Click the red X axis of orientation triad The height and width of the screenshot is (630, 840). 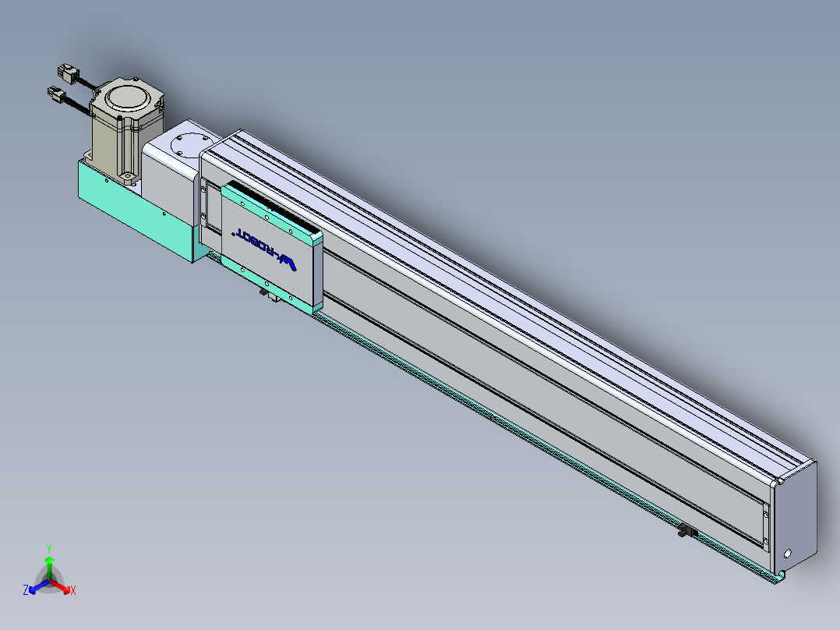62,588
